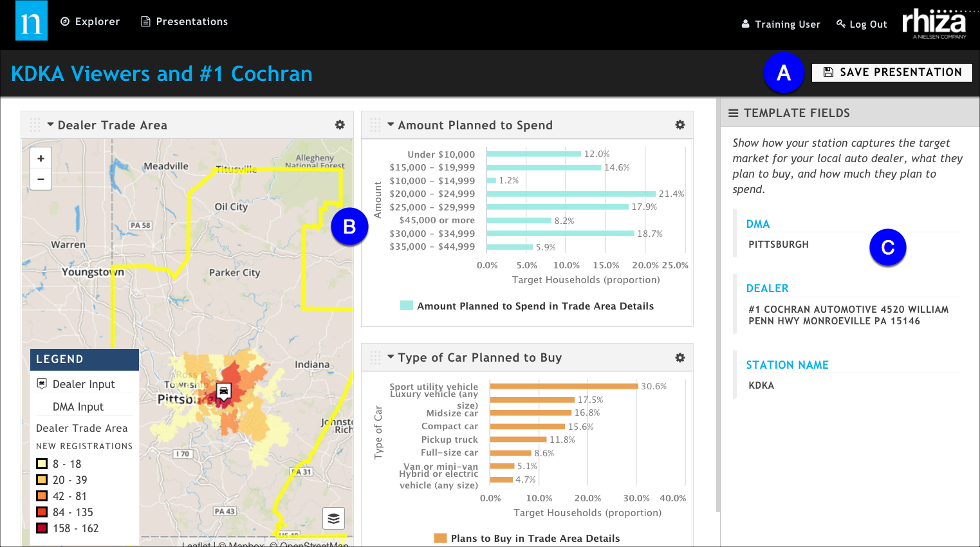Click the 84 - 135 legend color swatch
Viewport: 980px width, 547px height.
[x=42, y=512]
